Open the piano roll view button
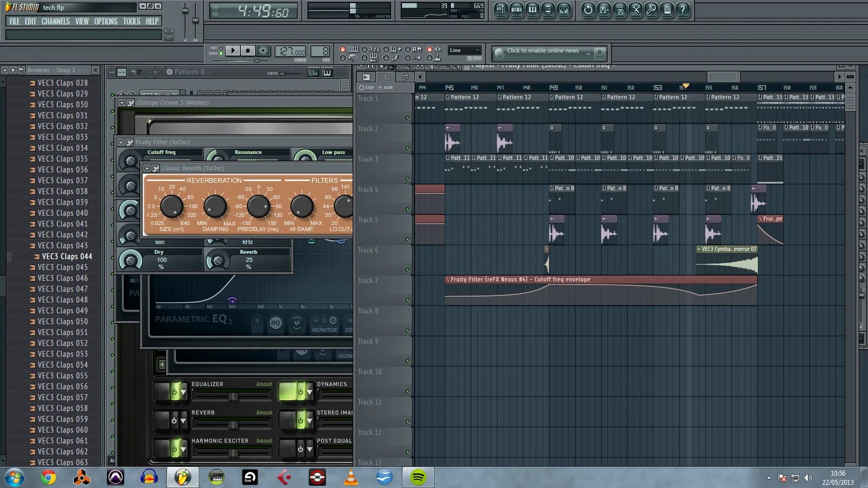The image size is (868, 488). coord(532,9)
